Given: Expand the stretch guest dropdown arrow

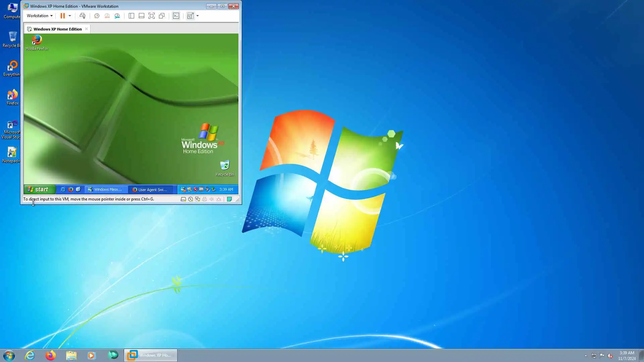Looking at the screenshot, I should coord(198,16).
